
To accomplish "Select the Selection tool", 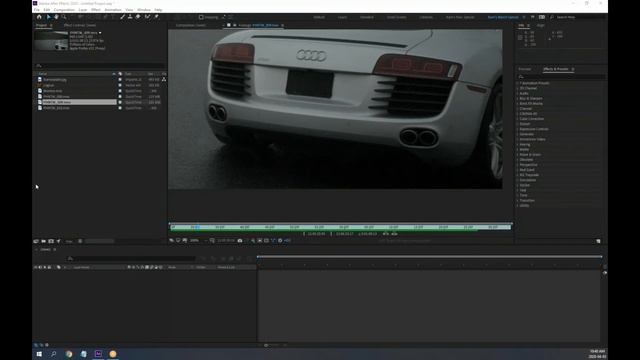I will pos(48,17).
